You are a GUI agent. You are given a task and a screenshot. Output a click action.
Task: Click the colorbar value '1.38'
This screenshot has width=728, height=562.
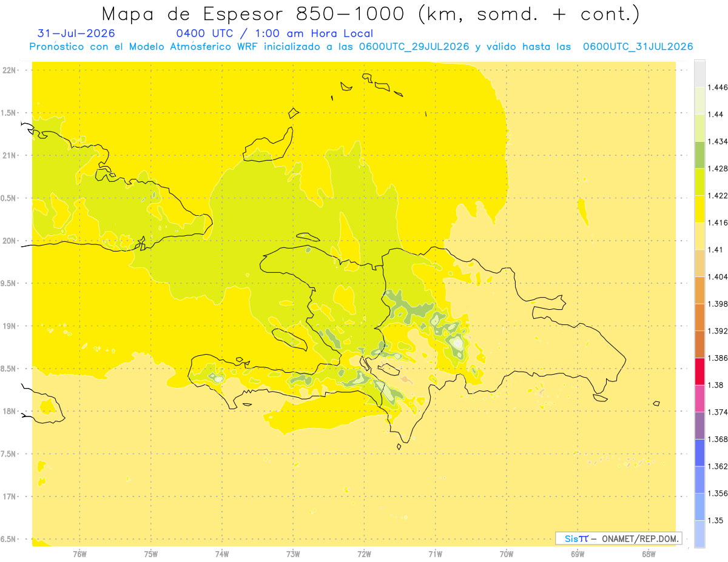tap(716, 385)
